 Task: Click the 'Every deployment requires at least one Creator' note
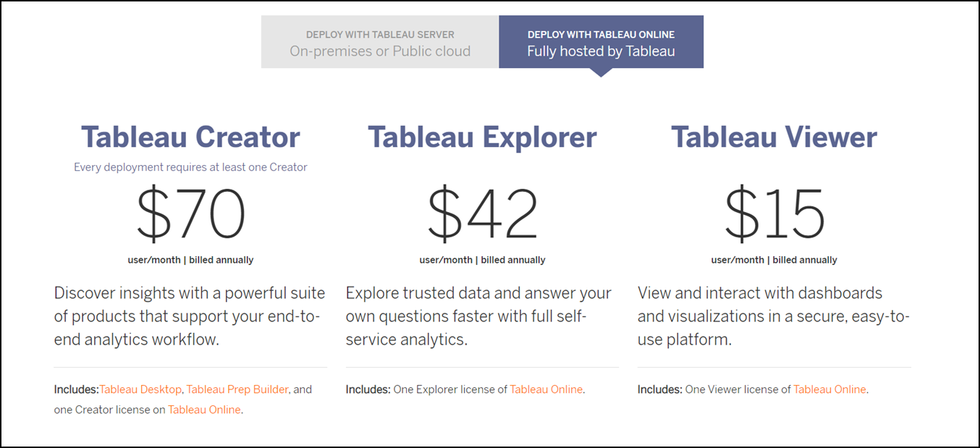190,167
